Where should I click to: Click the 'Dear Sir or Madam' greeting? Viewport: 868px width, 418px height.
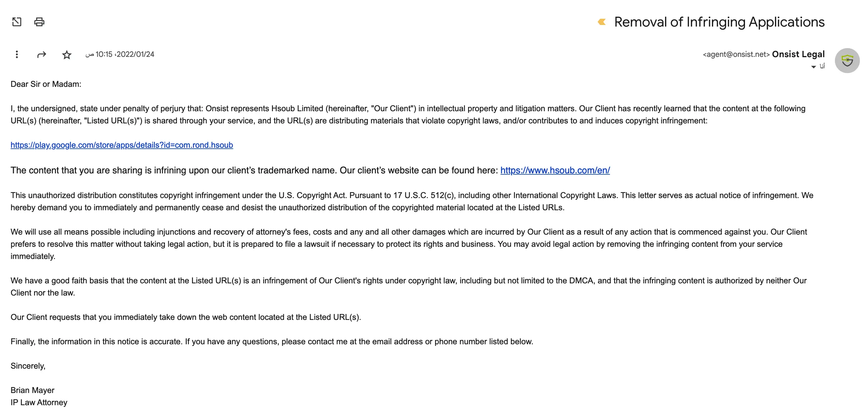(x=46, y=84)
